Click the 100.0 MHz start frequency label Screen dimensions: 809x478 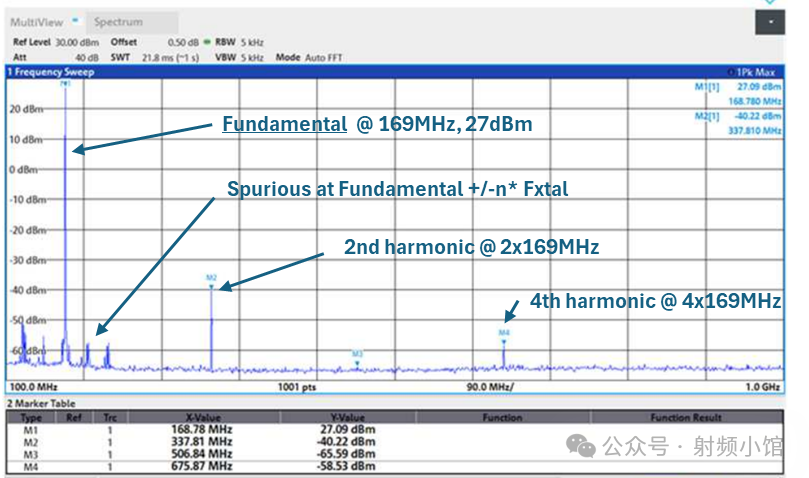32,386
